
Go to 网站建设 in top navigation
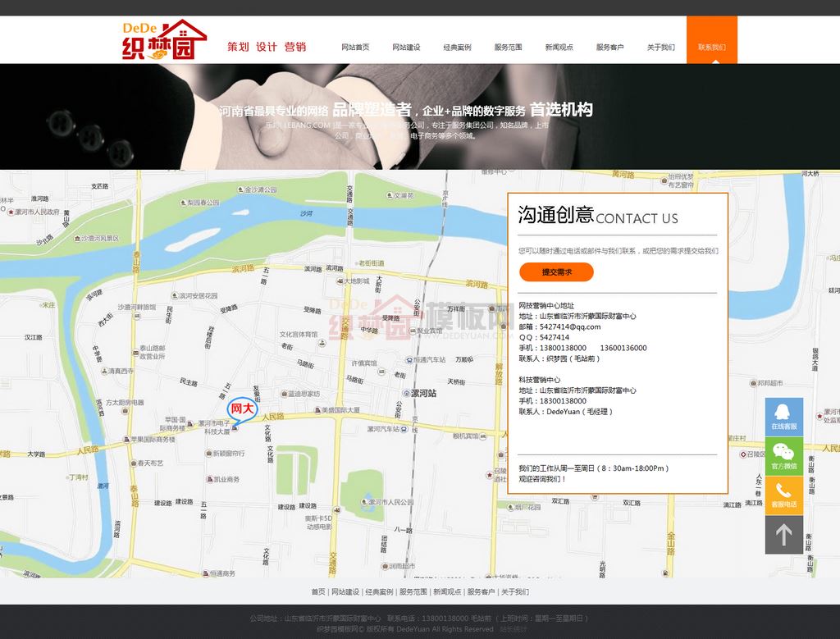pyautogui.click(x=406, y=48)
